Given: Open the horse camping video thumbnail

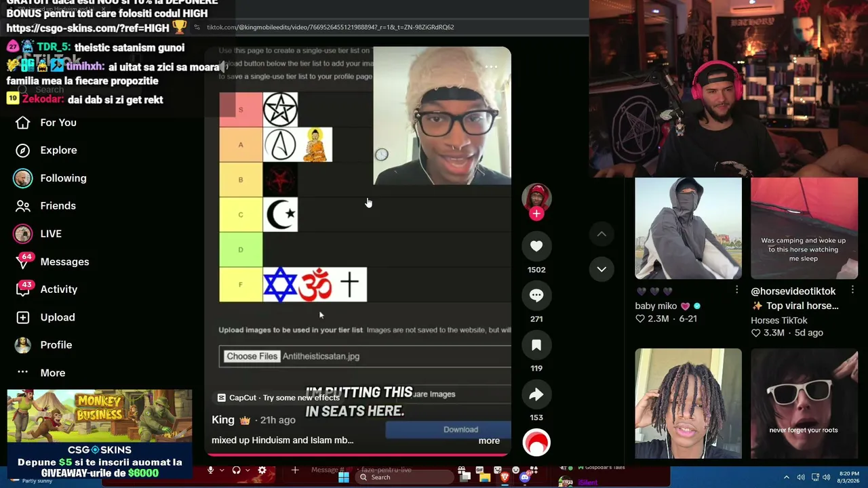Looking at the screenshot, I should tap(804, 228).
